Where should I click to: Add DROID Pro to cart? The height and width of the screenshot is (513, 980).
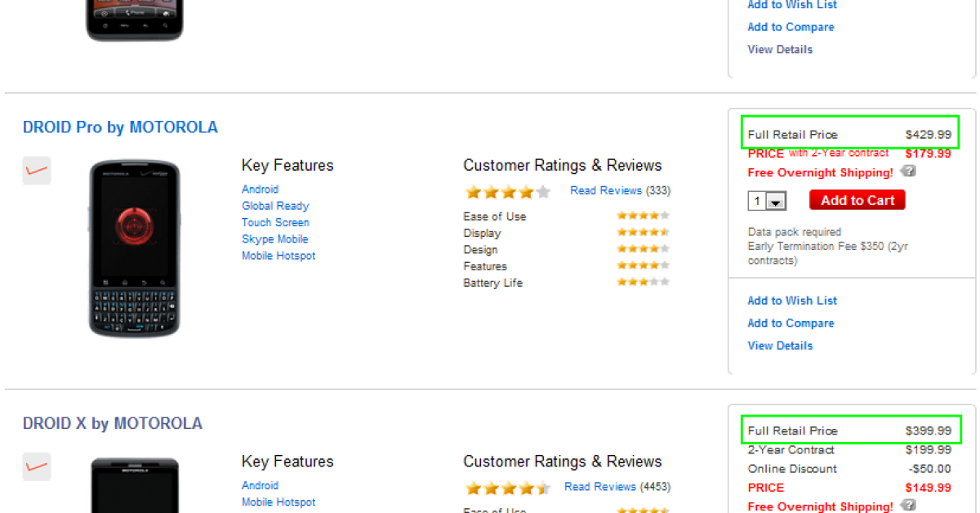857,200
